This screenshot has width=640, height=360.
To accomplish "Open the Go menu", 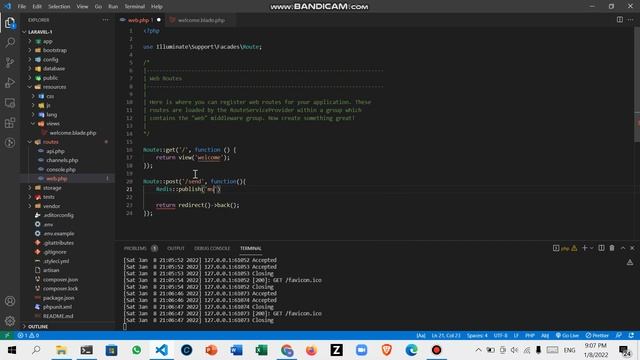I will (x=98, y=7).
